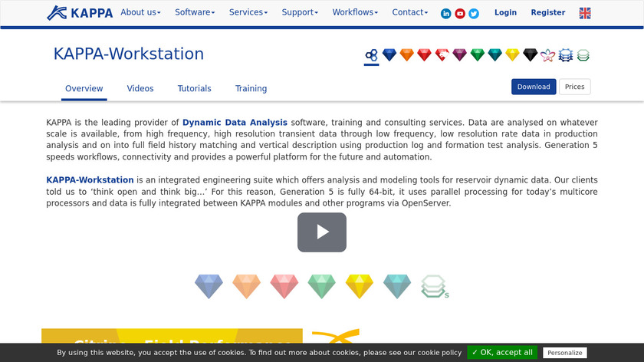This screenshot has width=644, height=362.
Task: Accept all cookies with OK button
Action: pos(502,353)
